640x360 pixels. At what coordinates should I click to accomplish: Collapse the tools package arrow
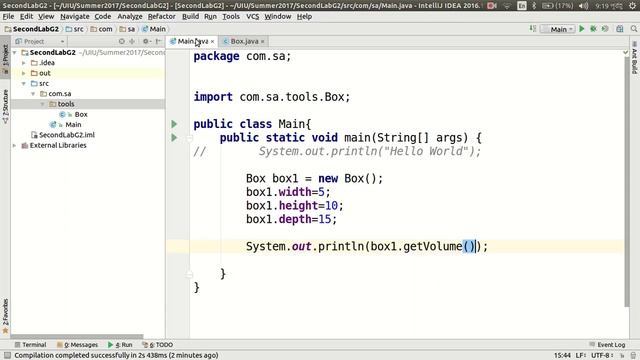(x=42, y=104)
